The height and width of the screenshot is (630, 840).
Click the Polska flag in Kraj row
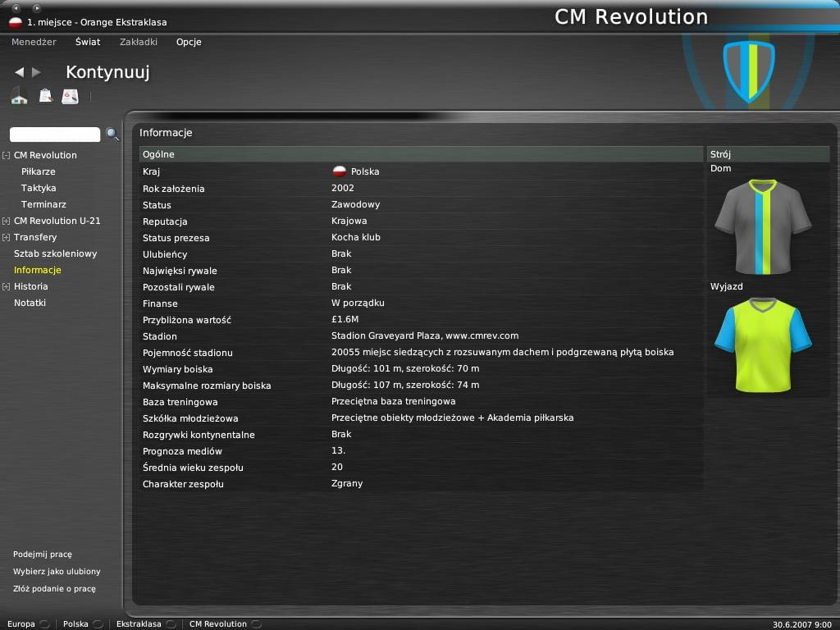(x=339, y=171)
